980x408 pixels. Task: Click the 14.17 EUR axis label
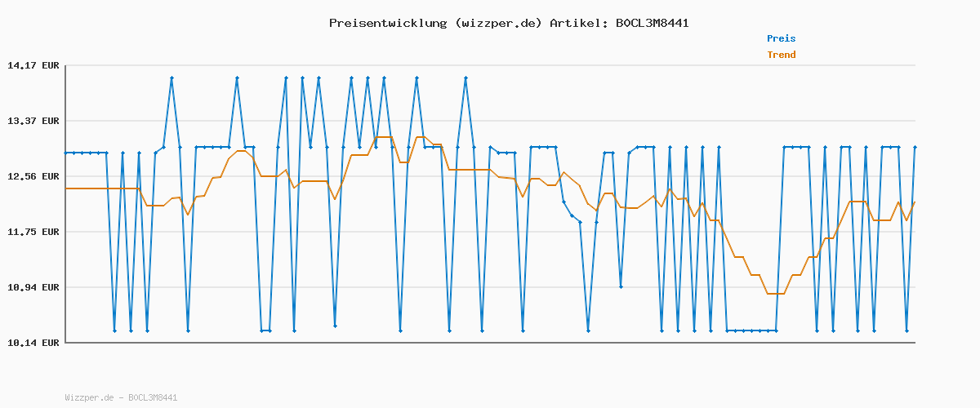coord(33,65)
